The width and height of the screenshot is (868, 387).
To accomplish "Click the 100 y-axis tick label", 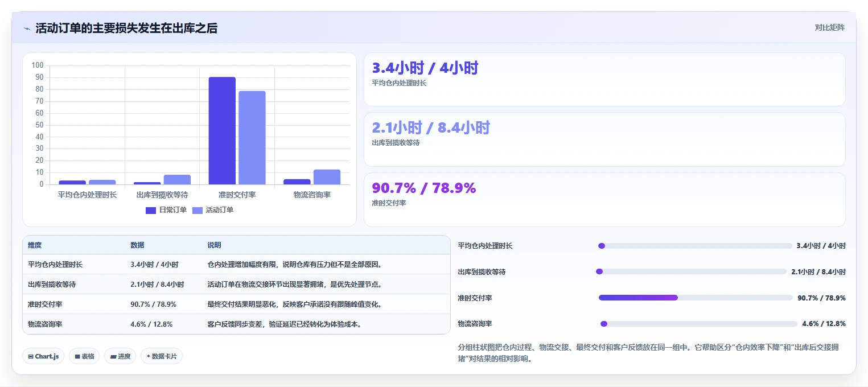I will [x=38, y=65].
